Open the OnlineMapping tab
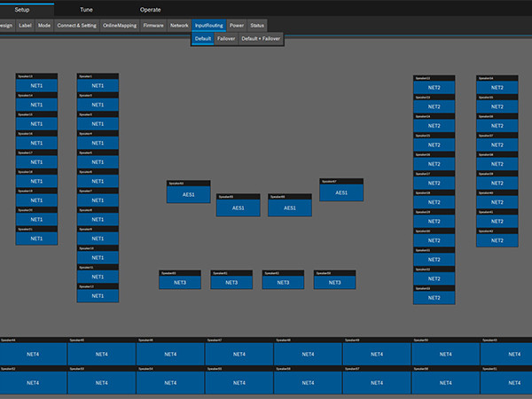The image size is (532, 399). (120, 26)
